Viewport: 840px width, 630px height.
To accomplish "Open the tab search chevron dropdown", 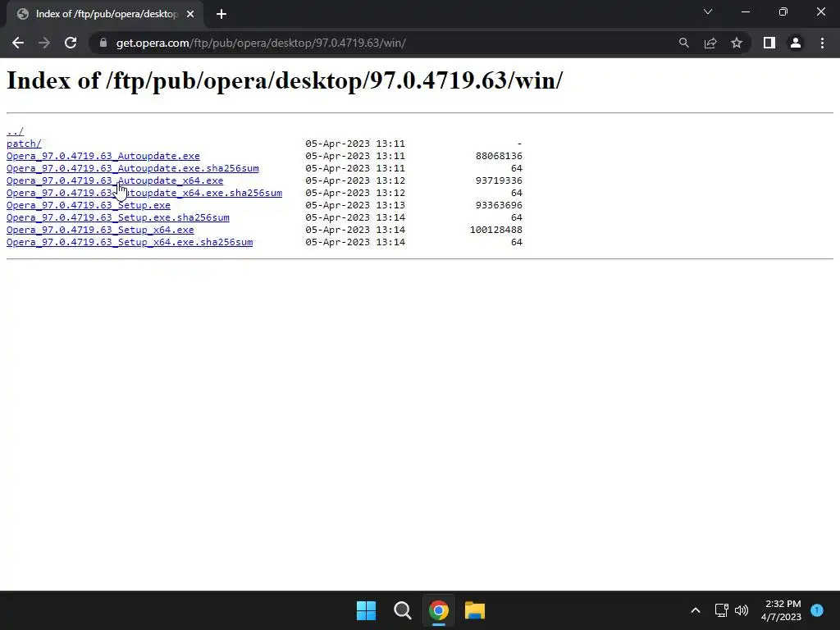I will point(708,11).
